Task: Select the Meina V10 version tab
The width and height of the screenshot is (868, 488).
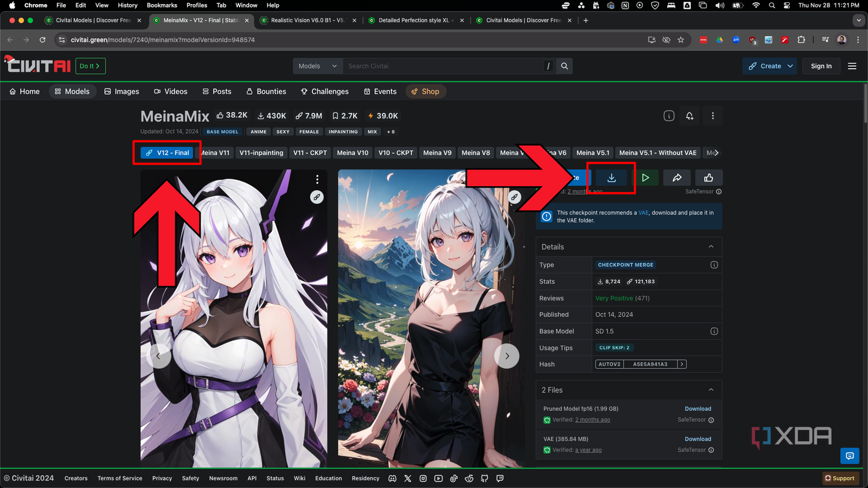Action: click(x=352, y=153)
